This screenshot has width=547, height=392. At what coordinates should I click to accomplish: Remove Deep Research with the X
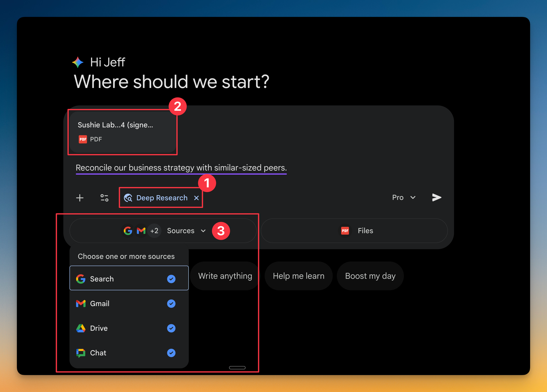coord(196,198)
